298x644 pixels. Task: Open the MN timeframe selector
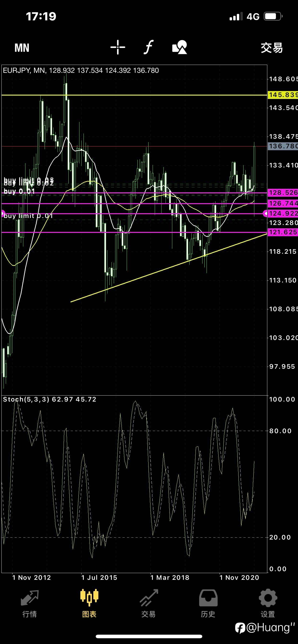tap(22, 47)
